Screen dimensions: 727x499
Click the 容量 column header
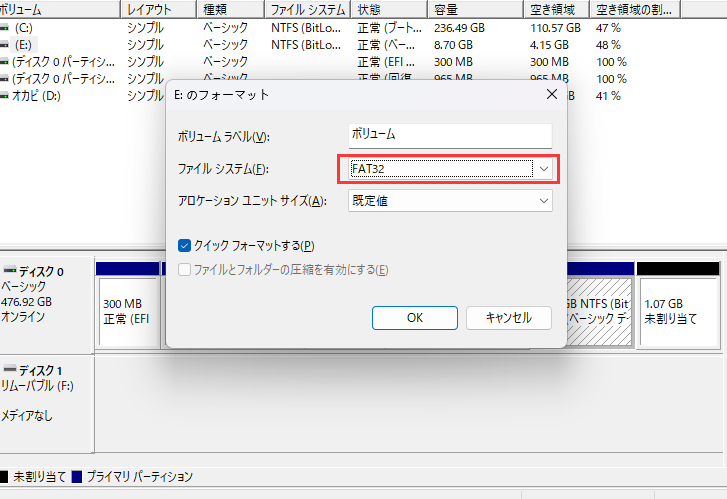pyautogui.click(x=475, y=9)
